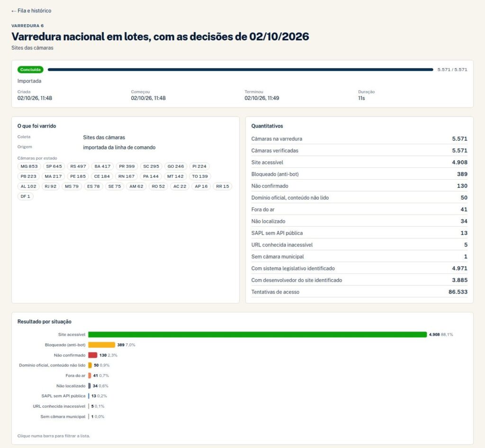
Task: Click the URL conhecida inacessível bar
Action: [x=89, y=406]
